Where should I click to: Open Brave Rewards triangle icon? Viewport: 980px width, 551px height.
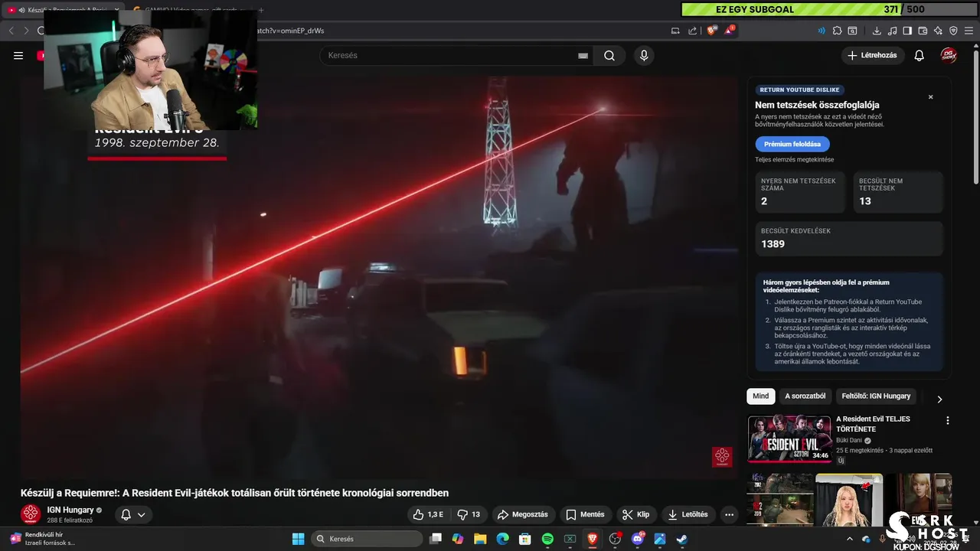point(730,31)
